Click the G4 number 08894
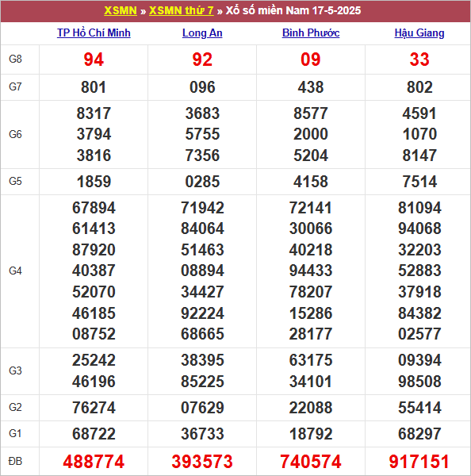This screenshot has width=471, height=476. point(202,271)
